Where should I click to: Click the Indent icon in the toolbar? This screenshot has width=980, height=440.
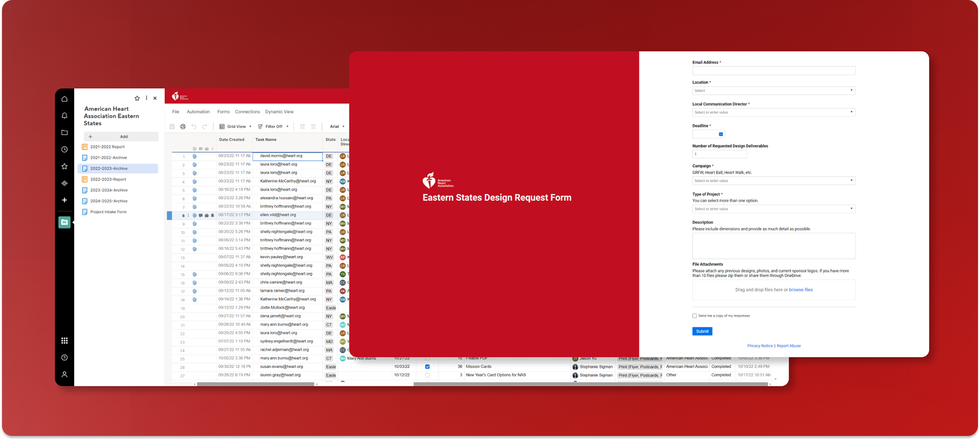point(313,127)
